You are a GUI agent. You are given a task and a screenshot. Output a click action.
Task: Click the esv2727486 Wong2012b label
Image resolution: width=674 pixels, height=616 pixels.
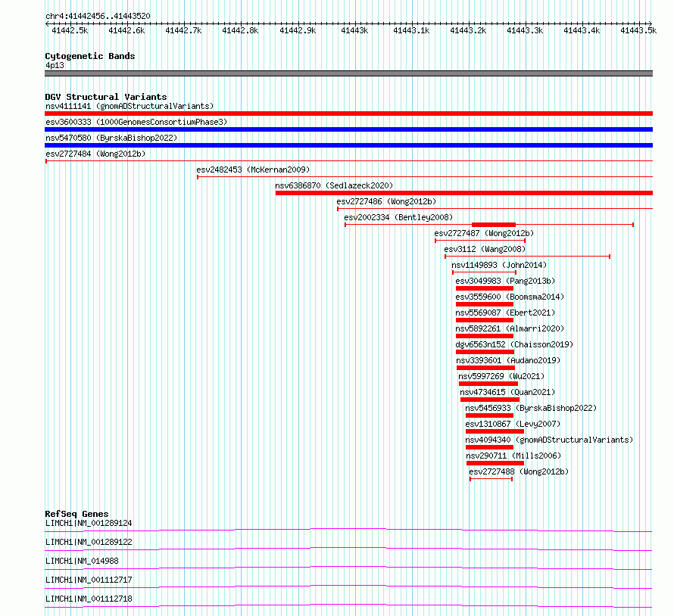coord(386,201)
